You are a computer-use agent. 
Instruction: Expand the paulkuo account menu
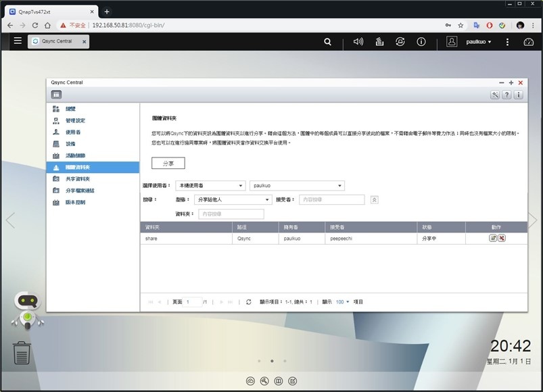(x=479, y=42)
